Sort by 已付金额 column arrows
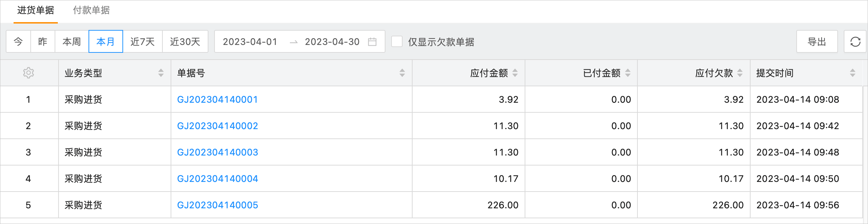Viewport: 868px width, 224px height. coord(628,73)
